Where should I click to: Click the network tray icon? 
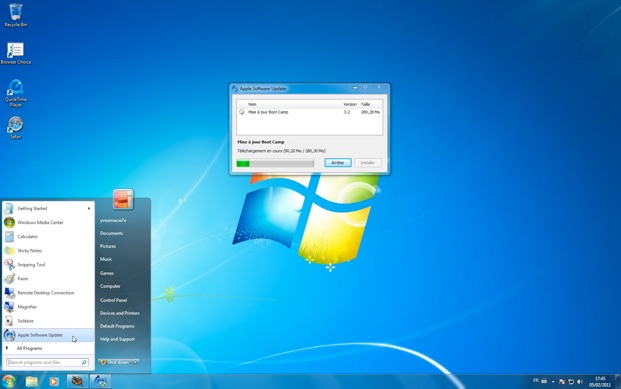(571, 381)
